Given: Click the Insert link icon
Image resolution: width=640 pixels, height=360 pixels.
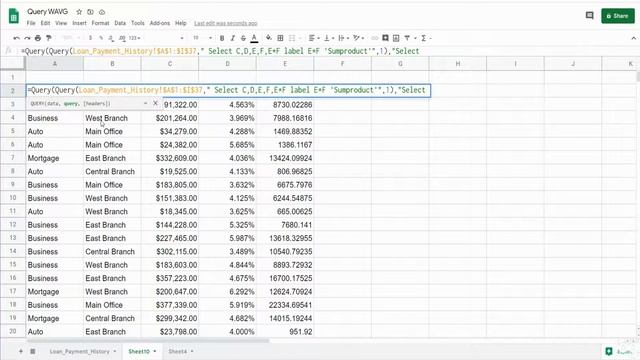Looking at the screenshot, I should (374, 38).
